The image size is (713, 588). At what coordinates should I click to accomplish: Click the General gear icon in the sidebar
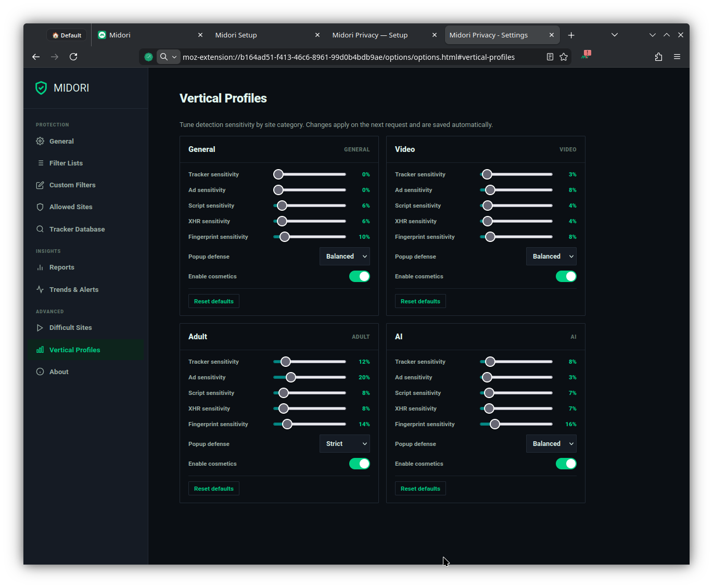point(40,141)
